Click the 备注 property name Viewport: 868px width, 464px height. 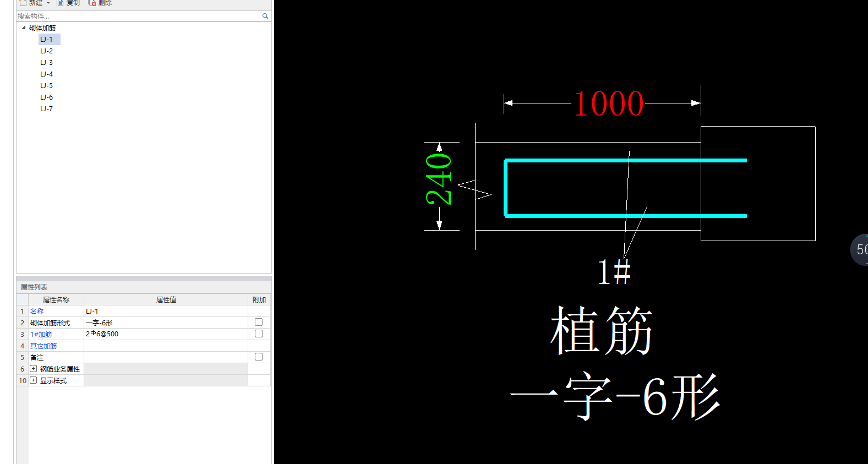pos(37,357)
